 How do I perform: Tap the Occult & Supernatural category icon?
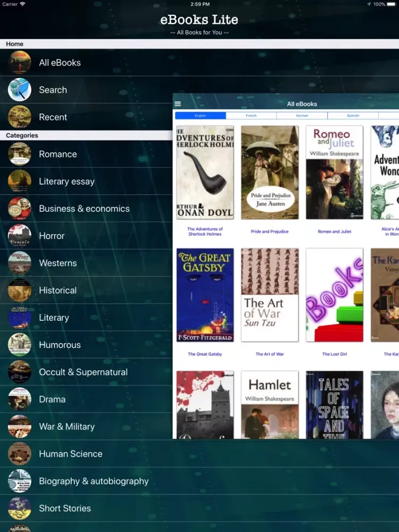[20, 372]
